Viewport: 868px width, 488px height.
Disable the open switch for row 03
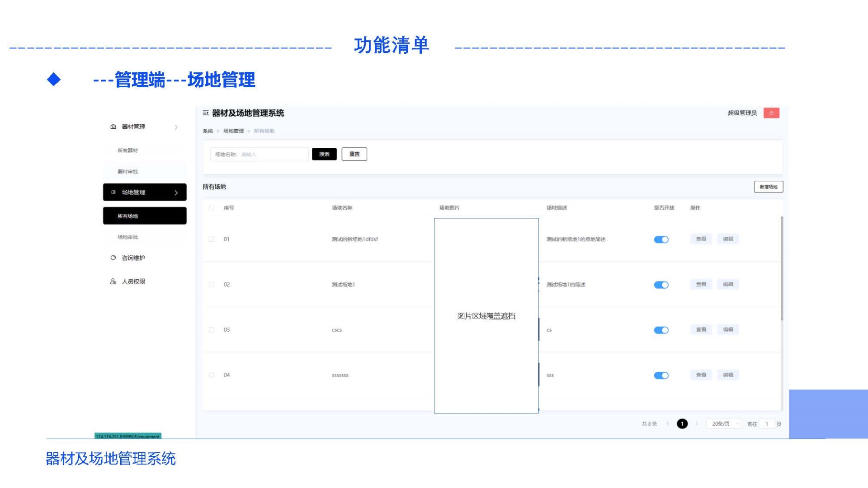[661, 330]
